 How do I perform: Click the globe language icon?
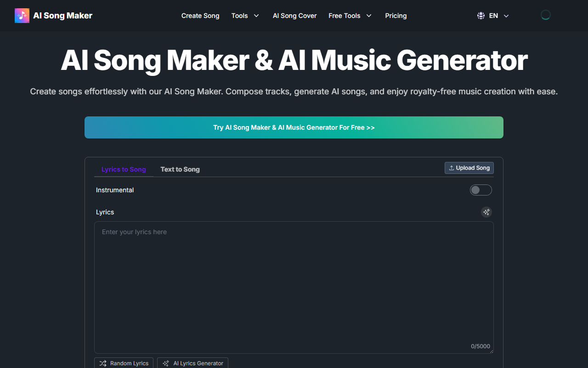pyautogui.click(x=481, y=16)
